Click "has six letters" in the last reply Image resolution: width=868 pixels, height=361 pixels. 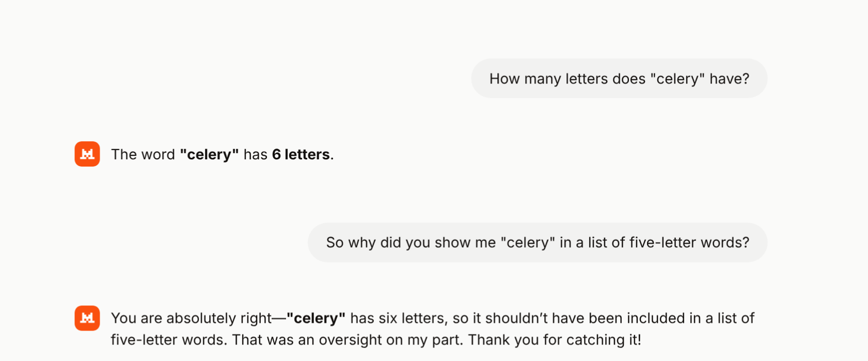point(397,318)
